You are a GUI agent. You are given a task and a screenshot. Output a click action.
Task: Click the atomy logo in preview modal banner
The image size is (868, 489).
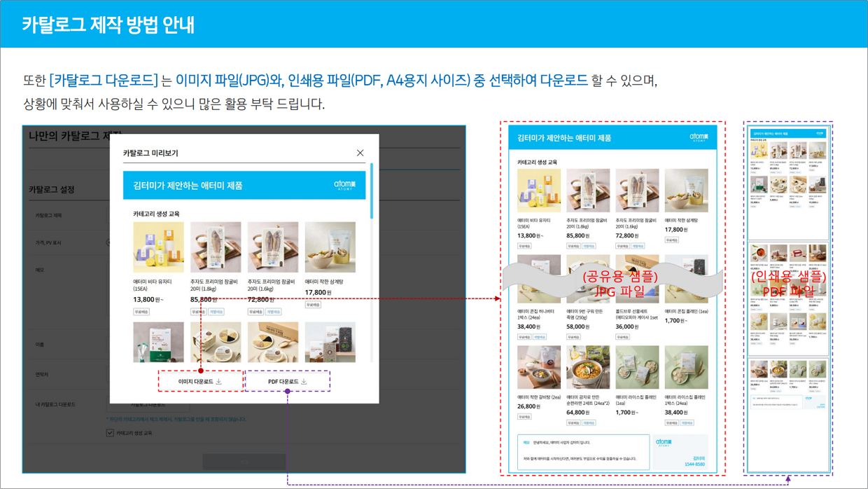pyautogui.click(x=344, y=185)
